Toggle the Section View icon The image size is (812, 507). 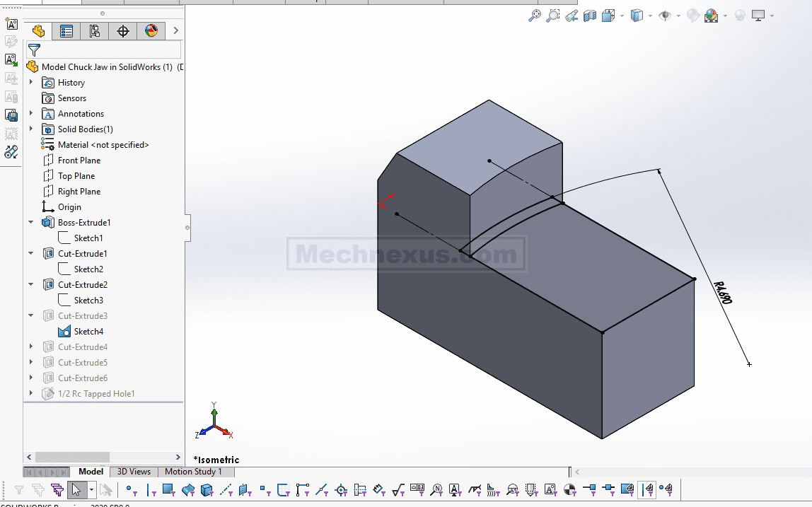pyautogui.click(x=590, y=16)
